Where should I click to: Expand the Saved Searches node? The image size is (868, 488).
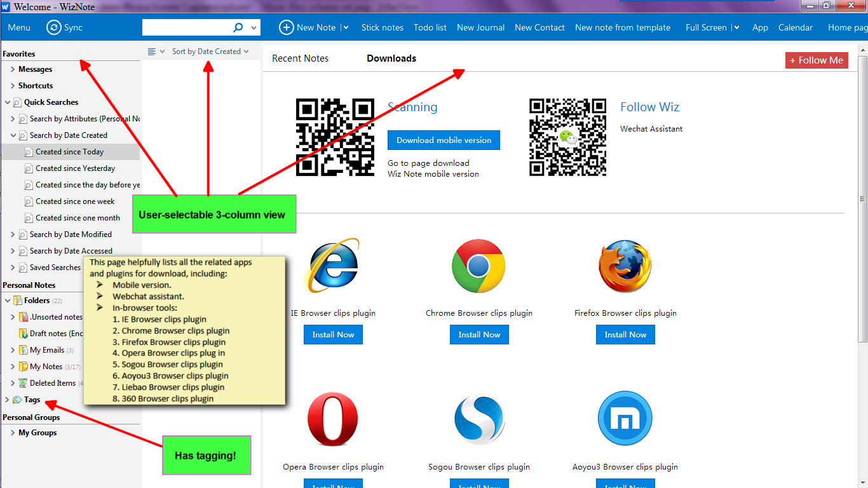(x=13, y=268)
